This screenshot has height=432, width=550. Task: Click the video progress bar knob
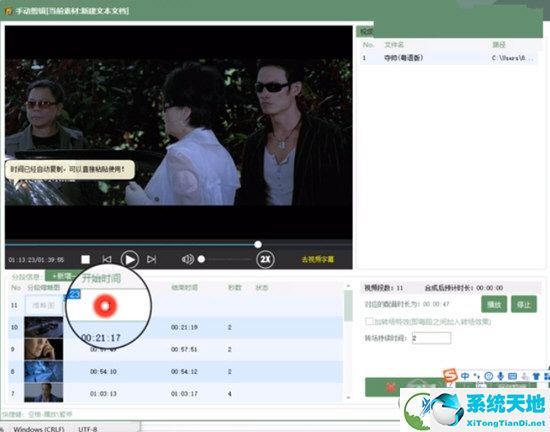258,244
